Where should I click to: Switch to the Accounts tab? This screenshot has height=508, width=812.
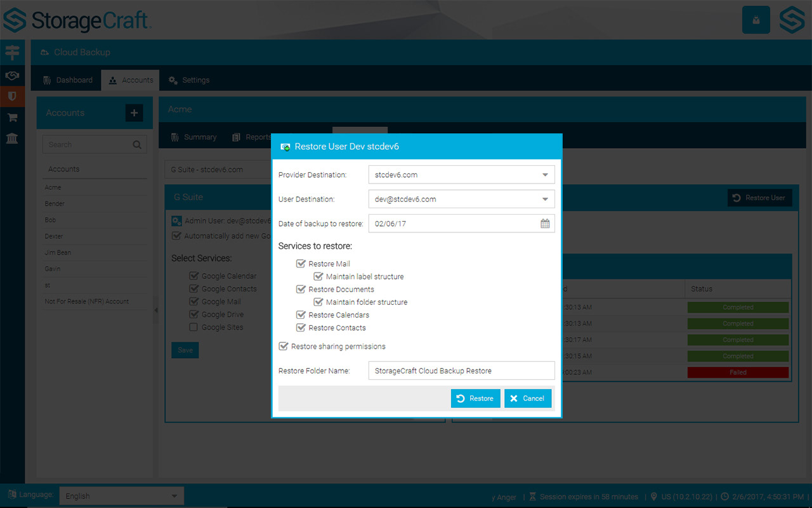[x=130, y=80]
